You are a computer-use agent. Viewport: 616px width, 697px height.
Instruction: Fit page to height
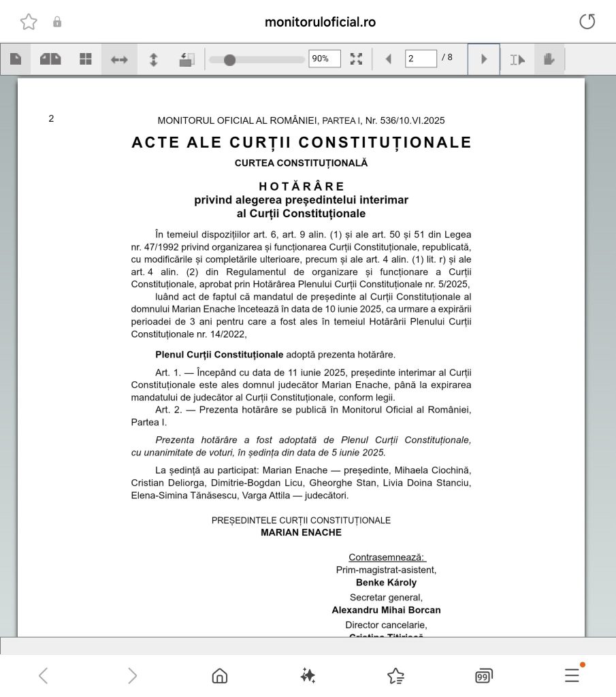(153, 59)
